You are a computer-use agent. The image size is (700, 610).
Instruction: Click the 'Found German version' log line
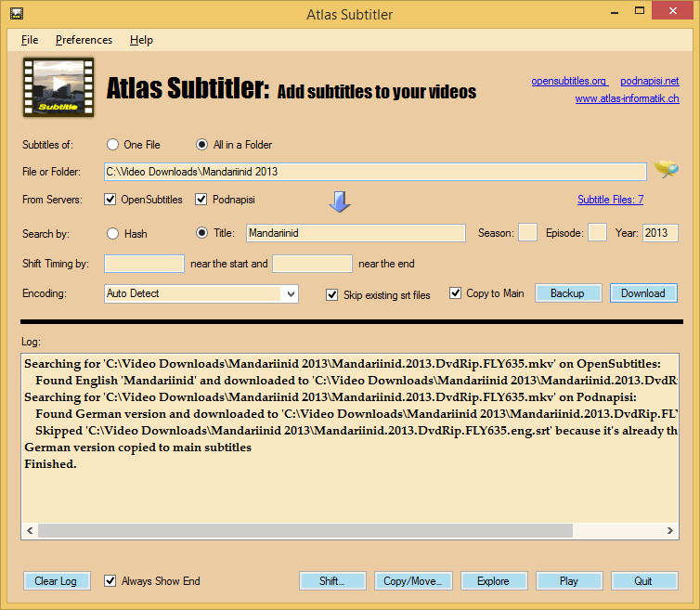tap(356, 414)
